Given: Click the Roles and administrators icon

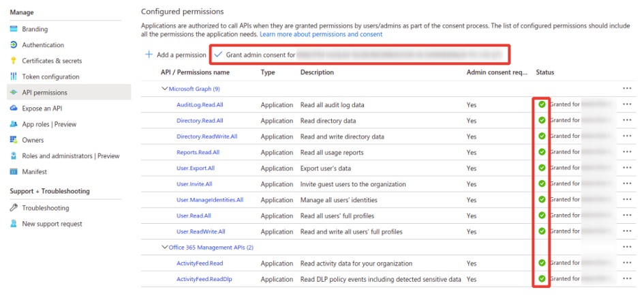Looking at the screenshot, I should 14,156.
